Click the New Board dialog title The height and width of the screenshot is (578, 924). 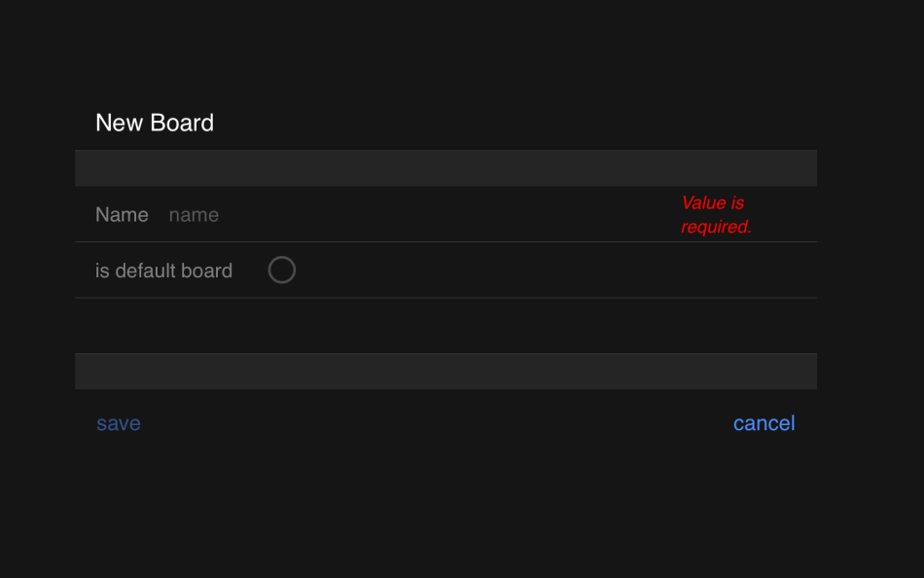click(154, 123)
